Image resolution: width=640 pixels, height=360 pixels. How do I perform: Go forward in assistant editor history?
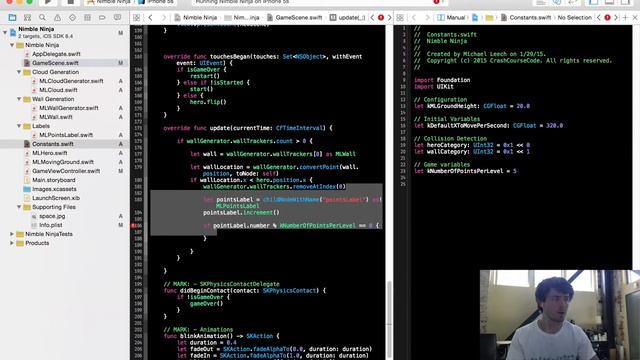click(x=427, y=18)
